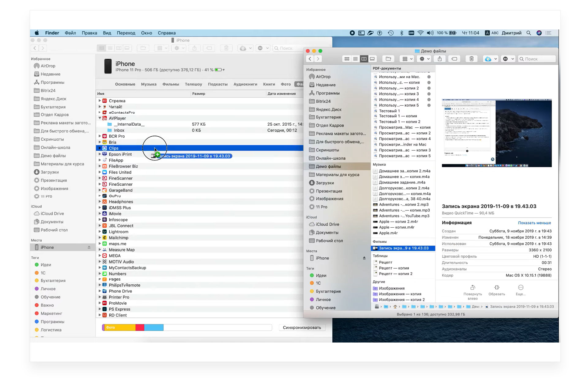Viewport: 588px width, 379px height.
Task: Click the Edit Tags button in Демо файлы window
Action: 454,59
